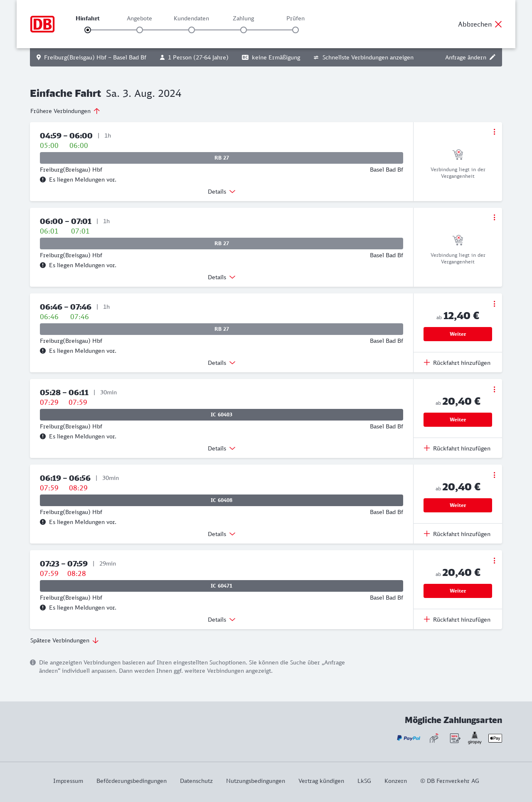Click the Zahlung step circle
Screen dimensions: 532x802
point(244,30)
